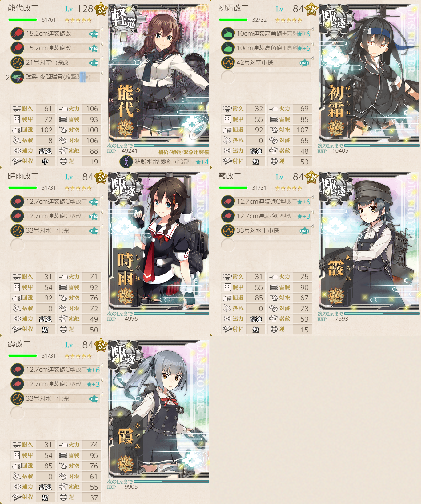Click the 試製 夜間瑞雲 seaplane icon
Viewport: 421px width, 504px height.
point(17,77)
